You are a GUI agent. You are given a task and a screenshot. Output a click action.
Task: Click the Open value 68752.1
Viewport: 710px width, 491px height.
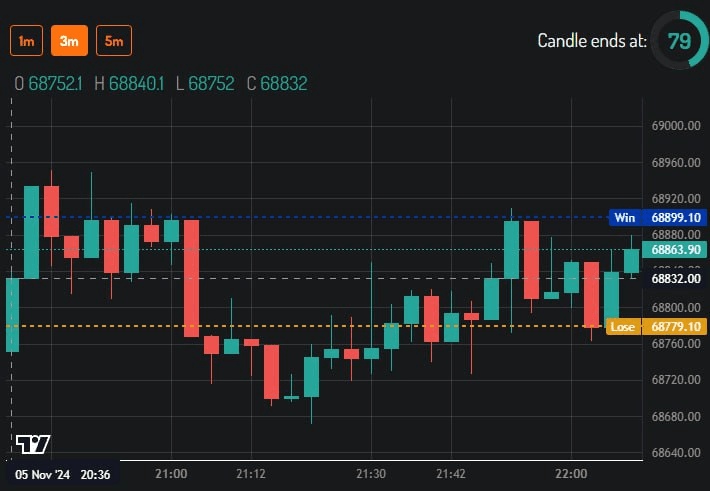tap(55, 83)
